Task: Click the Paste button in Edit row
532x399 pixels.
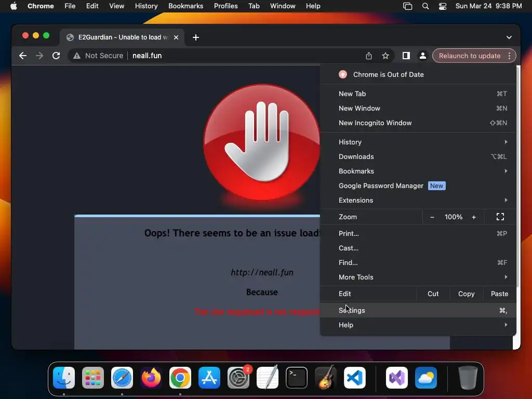Action: 499,294
